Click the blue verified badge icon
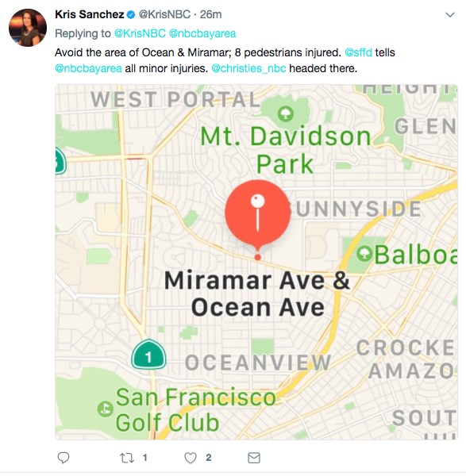Viewport: 466px width, 476px height. point(131,14)
